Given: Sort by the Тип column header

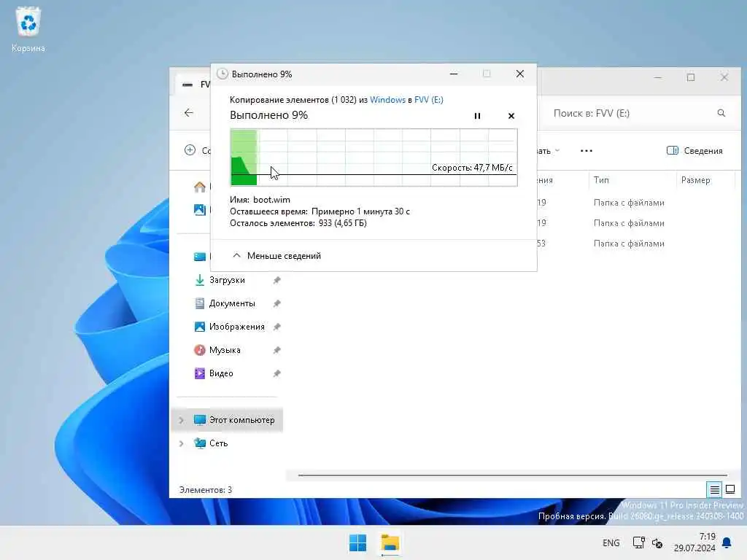Looking at the screenshot, I should coord(601,180).
